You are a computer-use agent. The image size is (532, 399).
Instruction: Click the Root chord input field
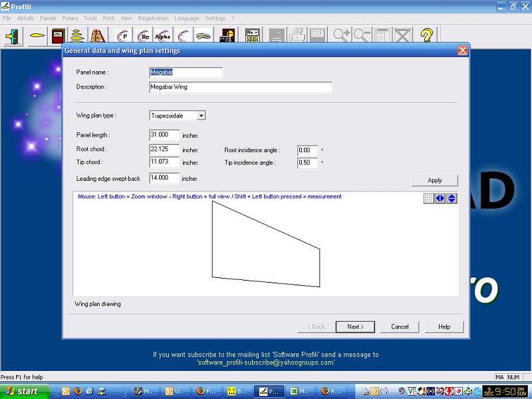coord(164,149)
